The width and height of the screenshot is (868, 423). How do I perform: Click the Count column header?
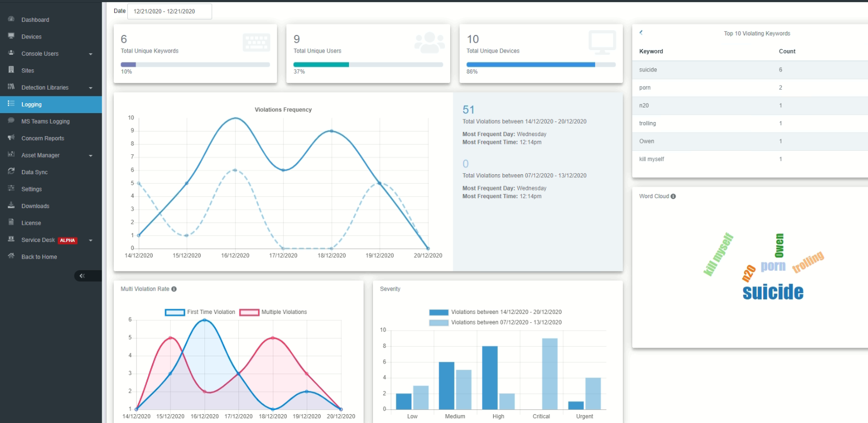[x=787, y=51]
